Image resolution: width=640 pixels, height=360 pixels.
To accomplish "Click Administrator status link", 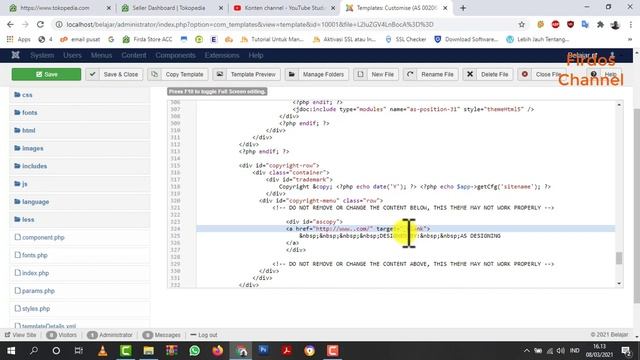I will click(x=110, y=335).
